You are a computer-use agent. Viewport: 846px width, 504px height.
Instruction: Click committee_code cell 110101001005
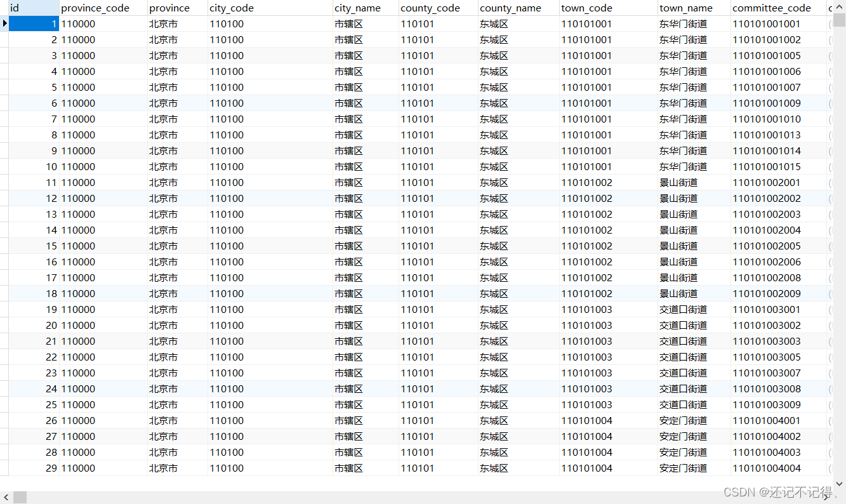click(779, 55)
